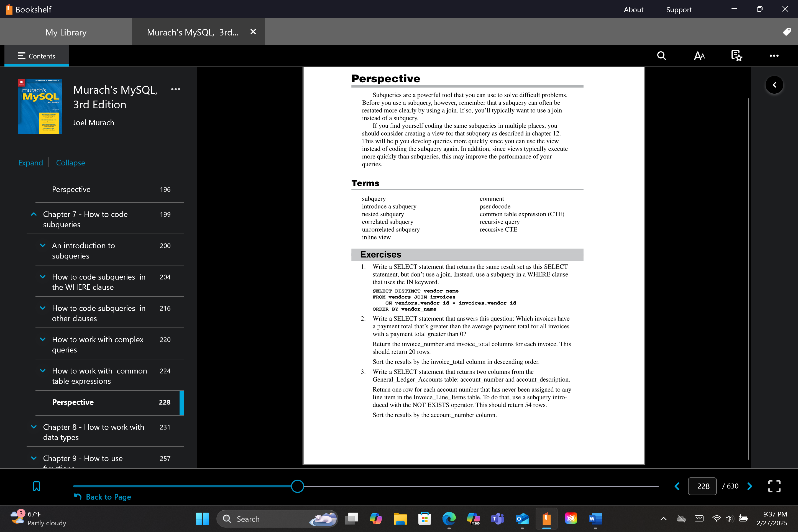The image size is (798, 532).
Task: Click the page progress slider handle
Action: click(x=298, y=486)
